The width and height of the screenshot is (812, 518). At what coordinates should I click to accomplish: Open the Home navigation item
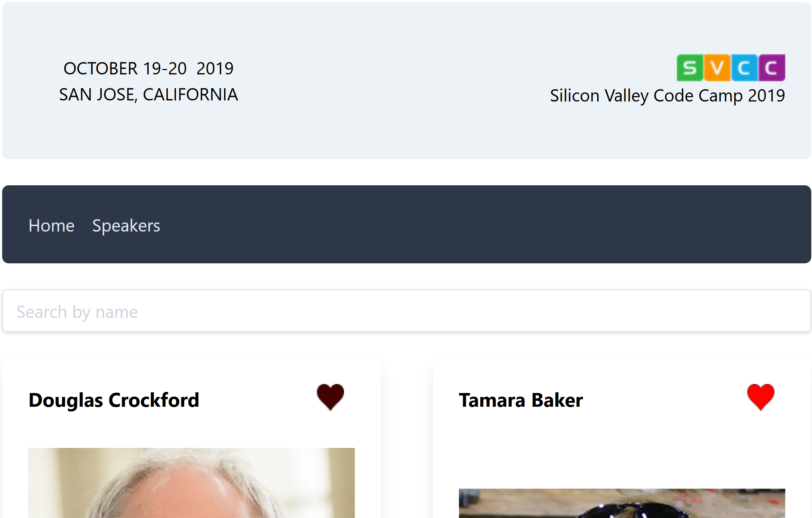click(51, 226)
